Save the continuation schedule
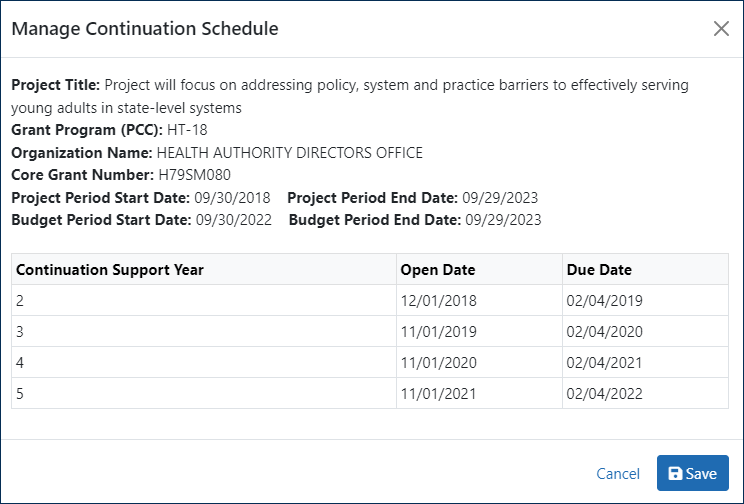Viewport: 744px width, 504px height. coord(692,473)
